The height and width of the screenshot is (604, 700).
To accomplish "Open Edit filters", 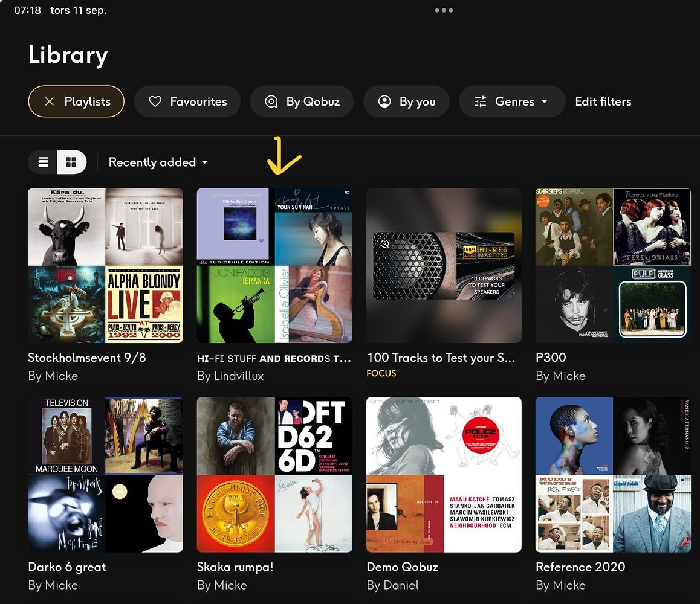I will point(603,101).
